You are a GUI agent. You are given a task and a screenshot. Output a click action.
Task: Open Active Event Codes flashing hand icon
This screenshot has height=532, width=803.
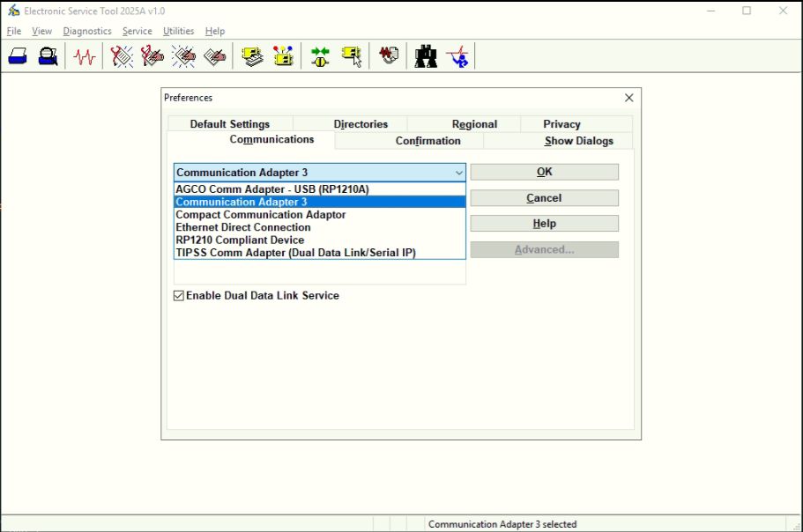click(183, 56)
